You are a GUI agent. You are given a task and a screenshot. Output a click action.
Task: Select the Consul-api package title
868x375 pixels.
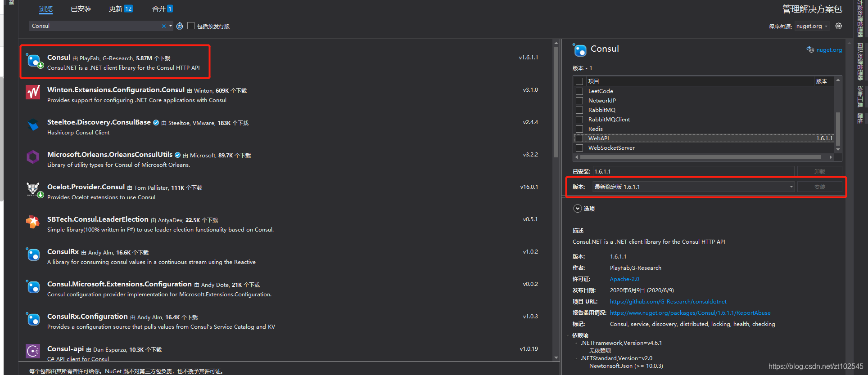point(65,349)
